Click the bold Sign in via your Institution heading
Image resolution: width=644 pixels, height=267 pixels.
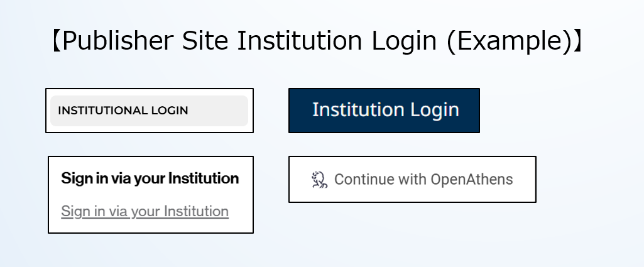tap(150, 178)
